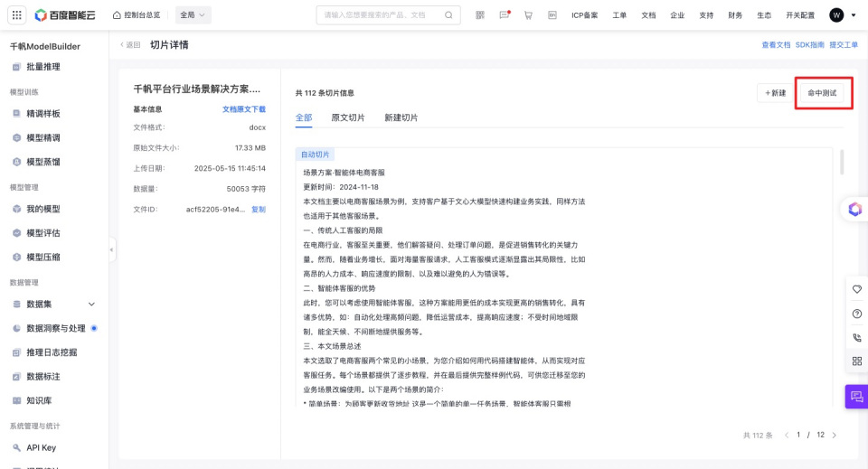Switch to the 全部 tab
The image size is (868, 469).
[304, 117]
